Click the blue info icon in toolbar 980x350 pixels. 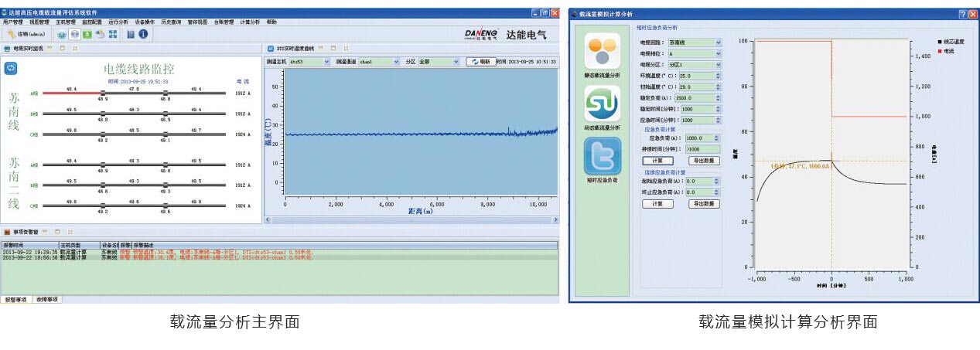tap(143, 35)
